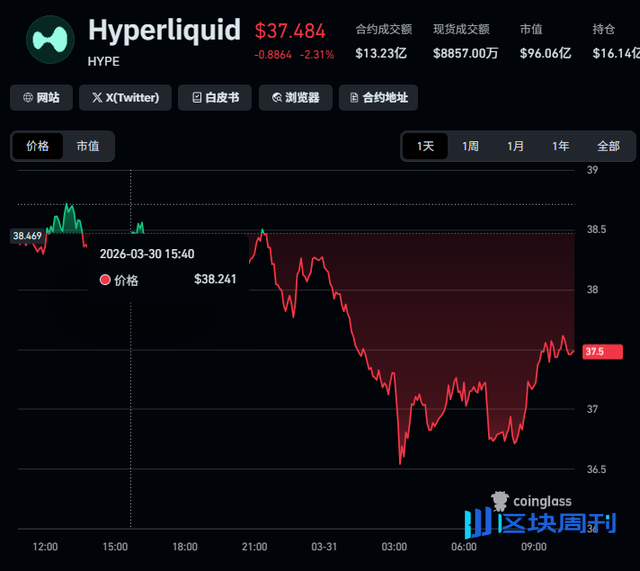The height and width of the screenshot is (571, 640).
Task: Click the search icon beside 浏览器
Action: pos(277,98)
